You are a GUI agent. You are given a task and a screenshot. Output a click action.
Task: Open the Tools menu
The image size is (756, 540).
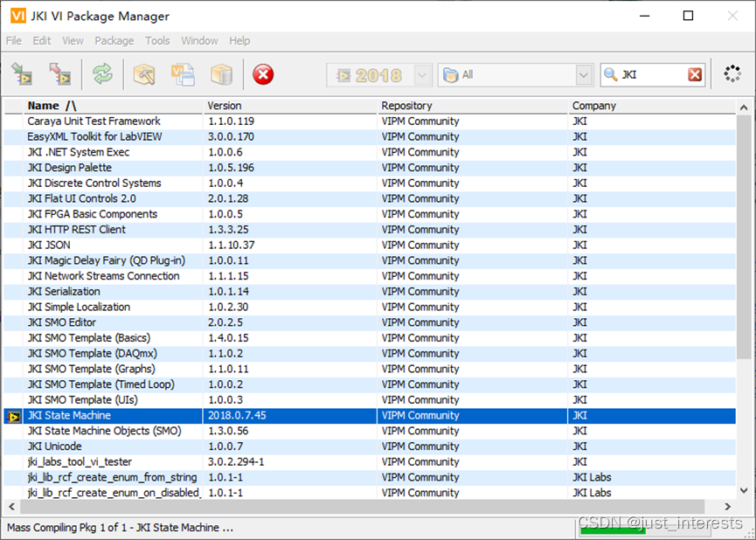[x=157, y=41]
